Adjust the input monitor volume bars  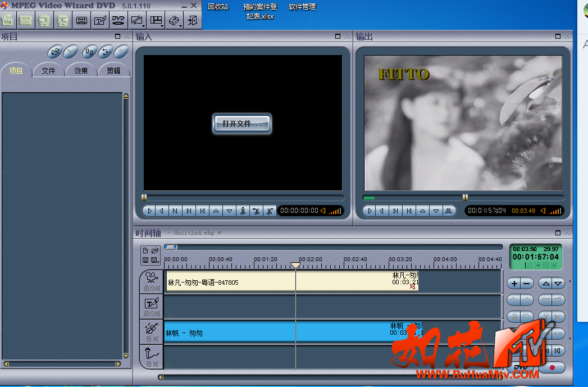pos(335,212)
